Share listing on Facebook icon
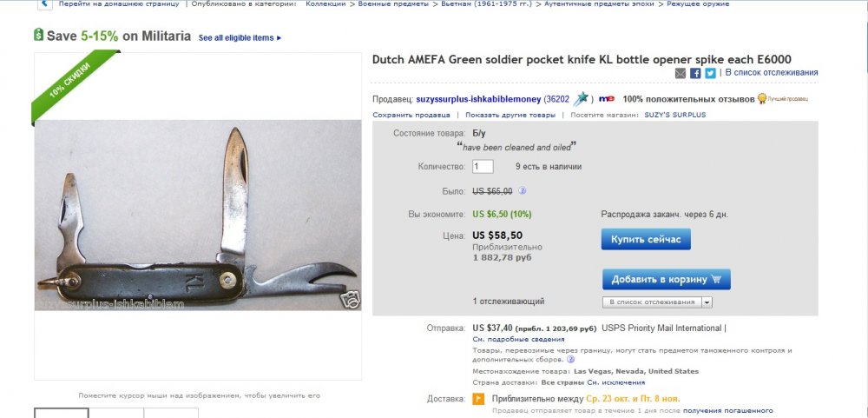The width and height of the screenshot is (868, 418). click(695, 73)
